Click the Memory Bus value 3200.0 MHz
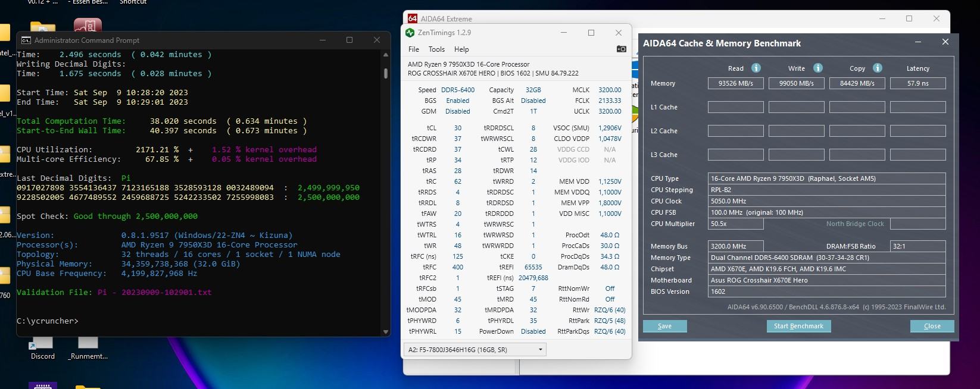Image resolution: width=980 pixels, height=389 pixels. coord(736,246)
